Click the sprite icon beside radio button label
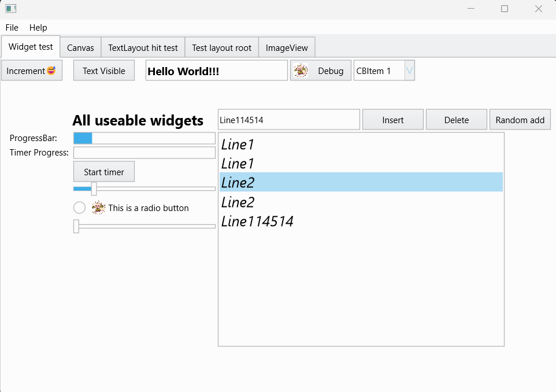The width and height of the screenshot is (556, 392). point(98,208)
